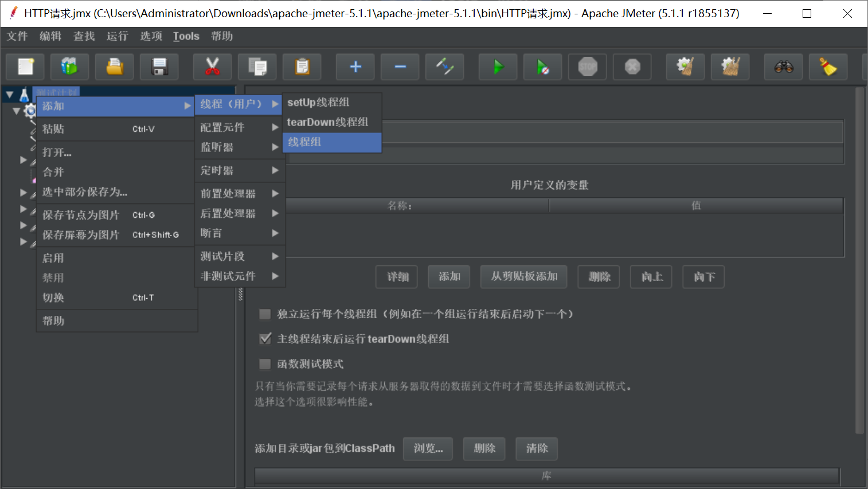Copy selected element using Copy icon
The height and width of the screenshot is (489, 868).
[257, 67]
